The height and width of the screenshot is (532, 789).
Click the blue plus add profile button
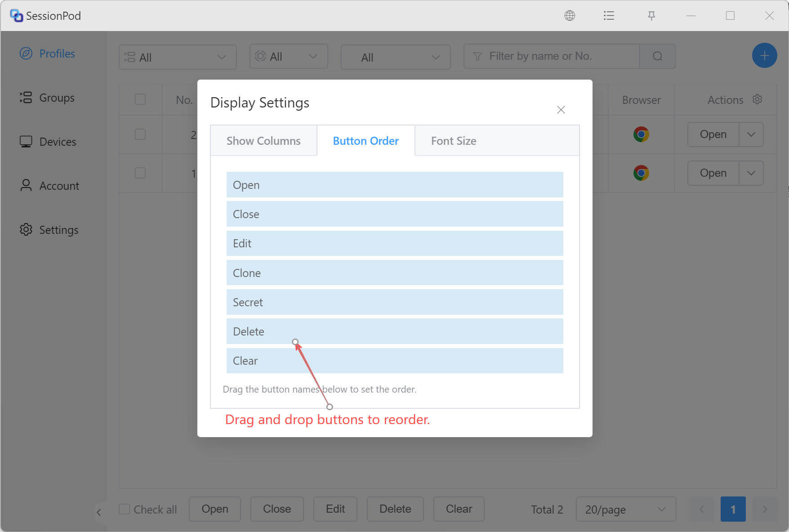764,56
